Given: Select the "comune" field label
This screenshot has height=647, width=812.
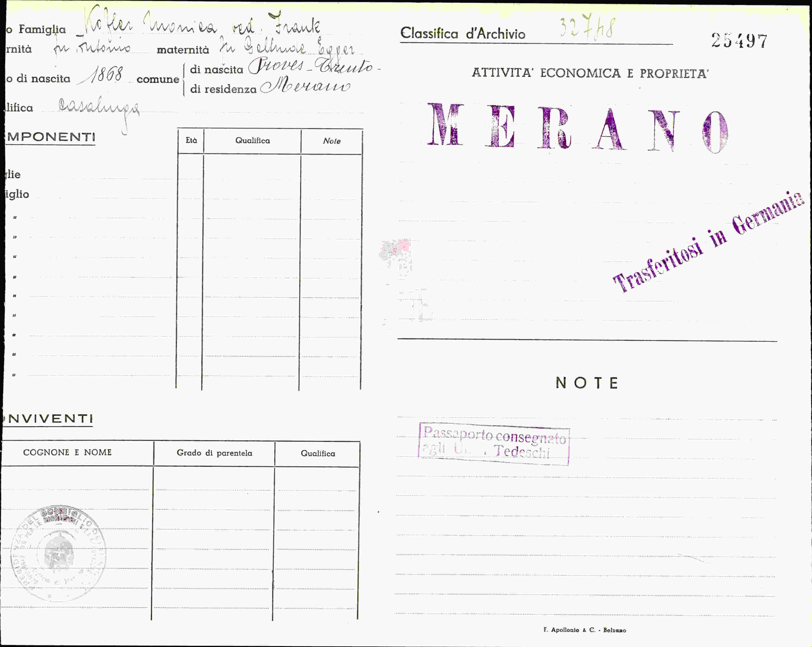Looking at the screenshot, I should [158, 79].
